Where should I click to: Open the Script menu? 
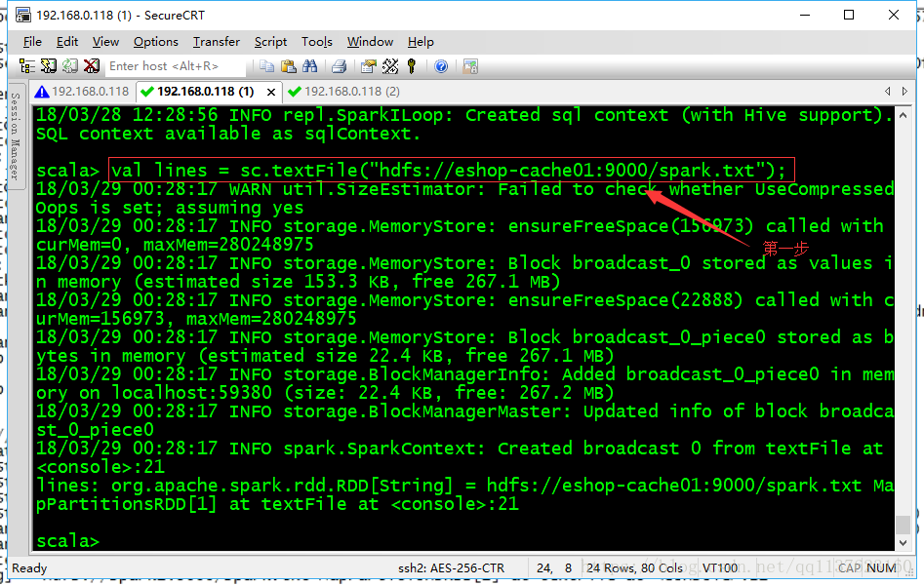(x=270, y=42)
